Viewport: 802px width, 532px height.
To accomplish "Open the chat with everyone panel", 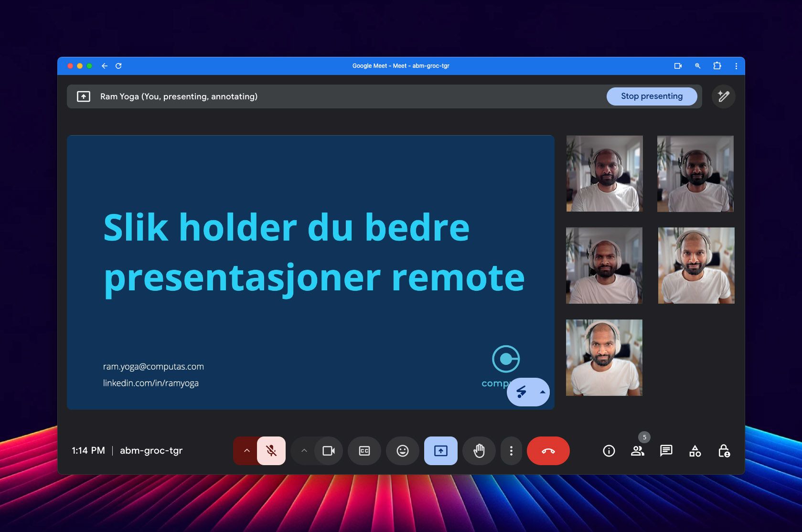I will (666, 451).
